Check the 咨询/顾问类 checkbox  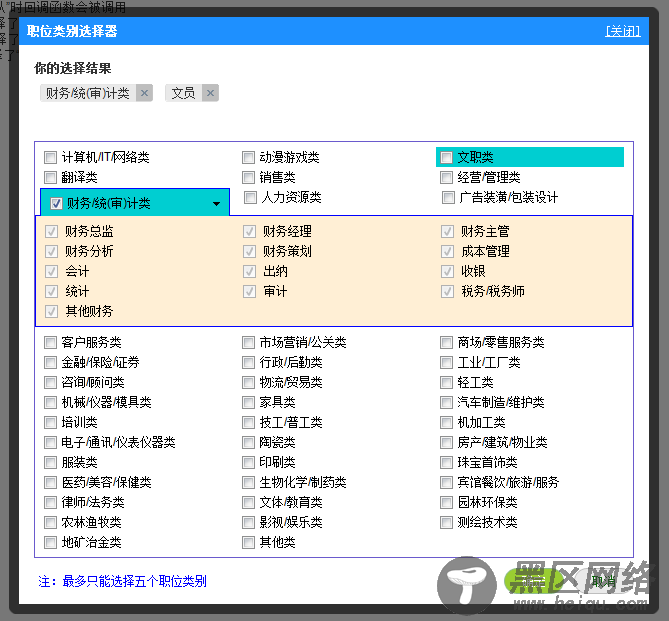click(x=50, y=382)
